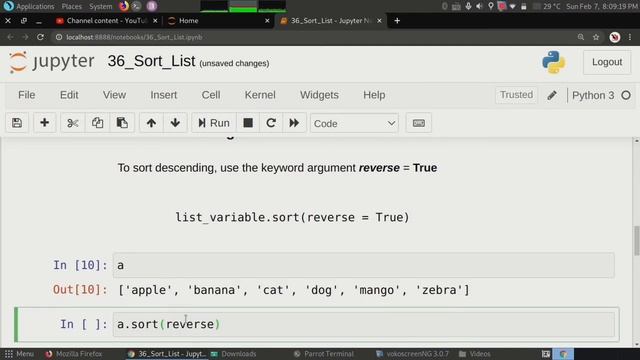The width and height of the screenshot is (640, 360).
Task: Open the File menu
Action: pos(27,95)
